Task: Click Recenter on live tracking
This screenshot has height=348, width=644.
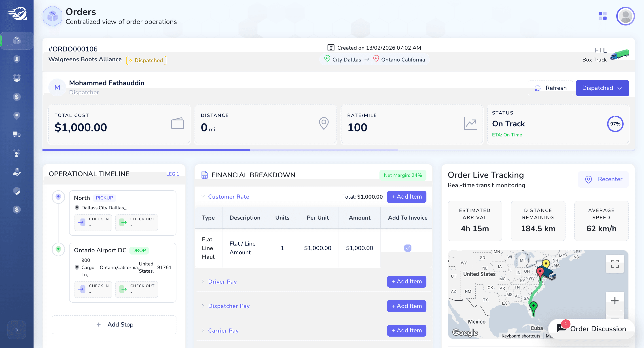Action: pos(604,179)
